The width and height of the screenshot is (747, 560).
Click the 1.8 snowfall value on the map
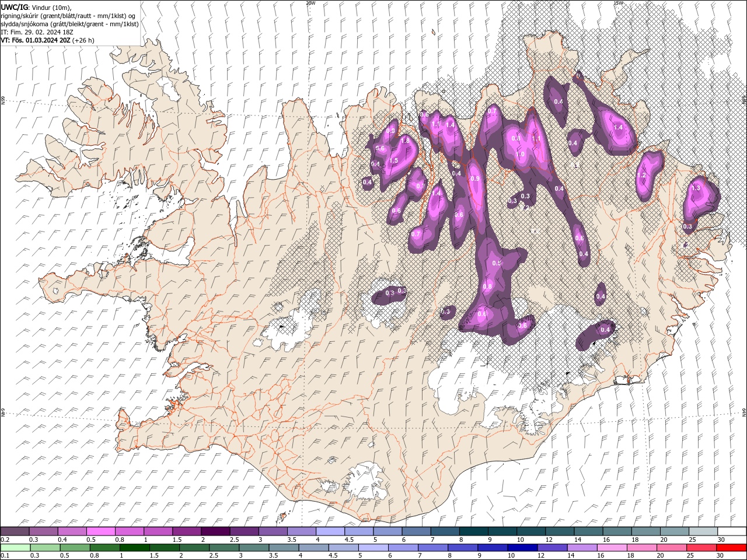click(x=404, y=141)
